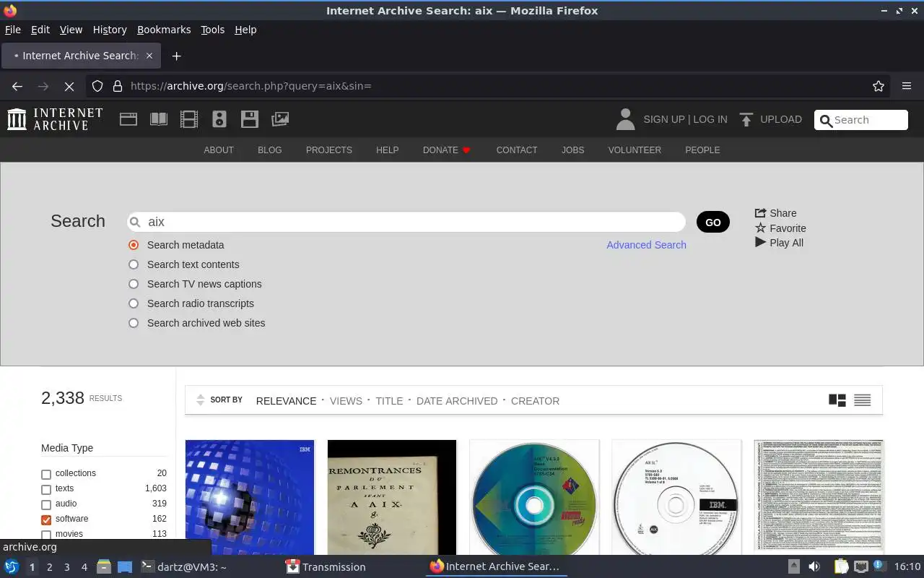This screenshot has width=924, height=578.
Task: Open the blue IBM globe thumbnail
Action: click(x=250, y=497)
